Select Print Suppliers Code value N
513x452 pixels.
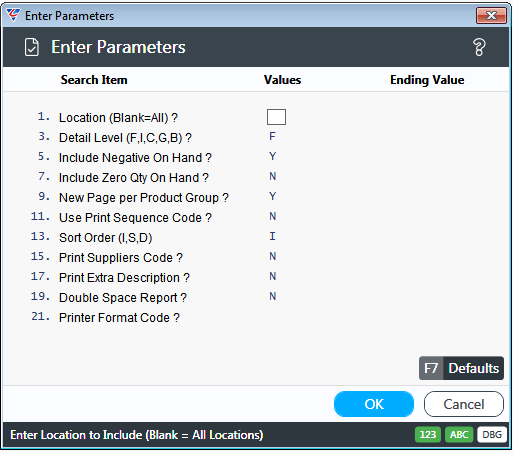click(272, 256)
